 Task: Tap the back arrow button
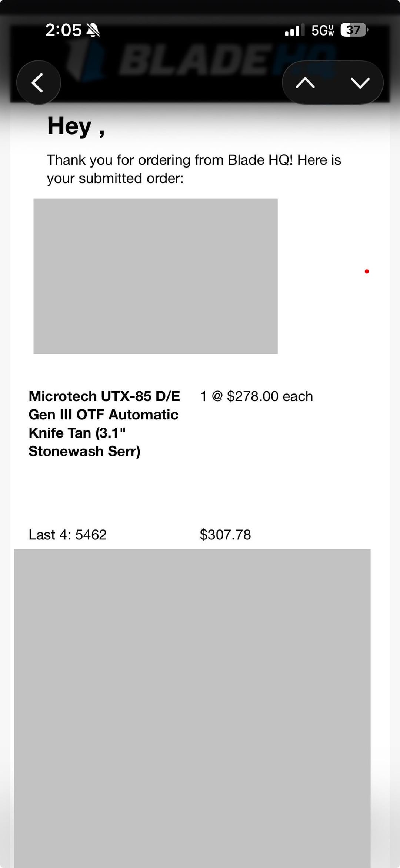pos(38,82)
